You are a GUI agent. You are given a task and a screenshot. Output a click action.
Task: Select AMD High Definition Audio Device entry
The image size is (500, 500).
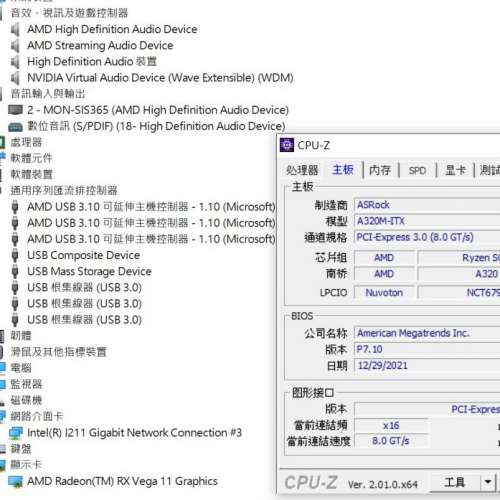coord(112,29)
